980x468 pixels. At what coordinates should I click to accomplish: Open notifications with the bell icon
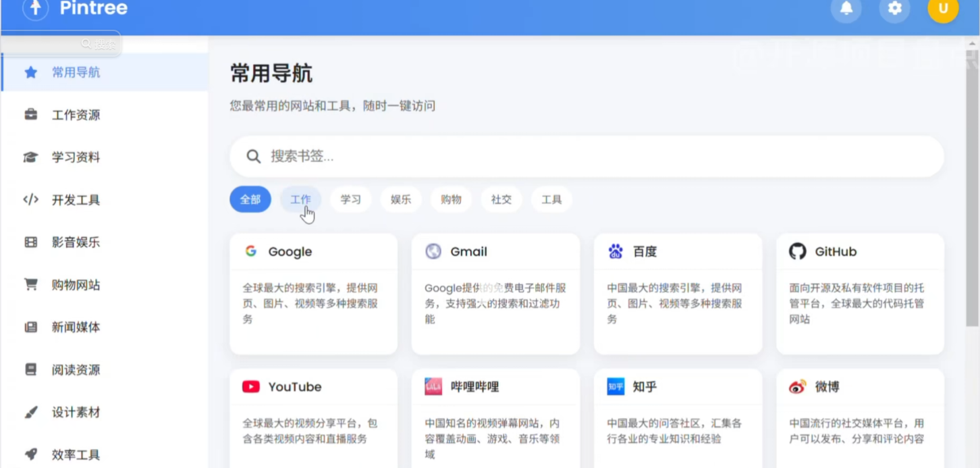click(x=846, y=10)
